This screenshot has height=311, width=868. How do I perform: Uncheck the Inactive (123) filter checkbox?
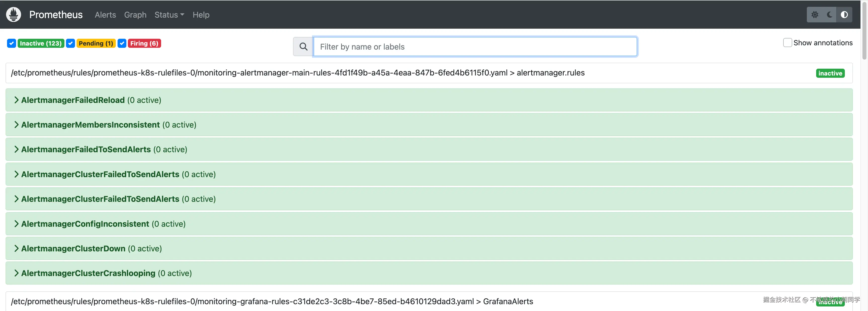point(12,43)
